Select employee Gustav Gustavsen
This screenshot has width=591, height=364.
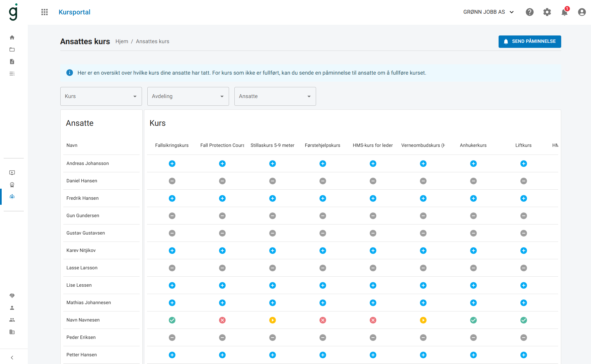click(x=86, y=233)
